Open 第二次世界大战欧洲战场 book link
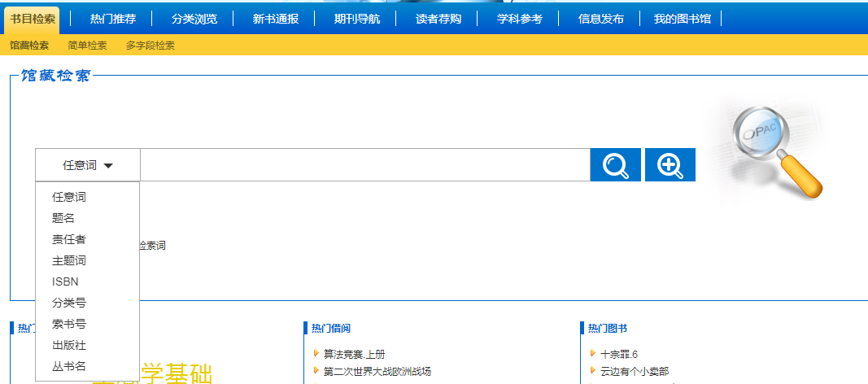 click(x=377, y=371)
